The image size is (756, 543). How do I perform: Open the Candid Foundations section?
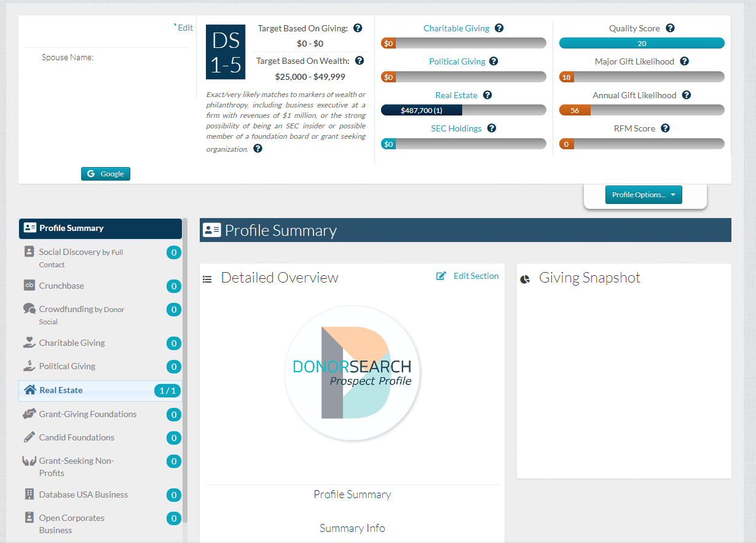tap(100, 437)
